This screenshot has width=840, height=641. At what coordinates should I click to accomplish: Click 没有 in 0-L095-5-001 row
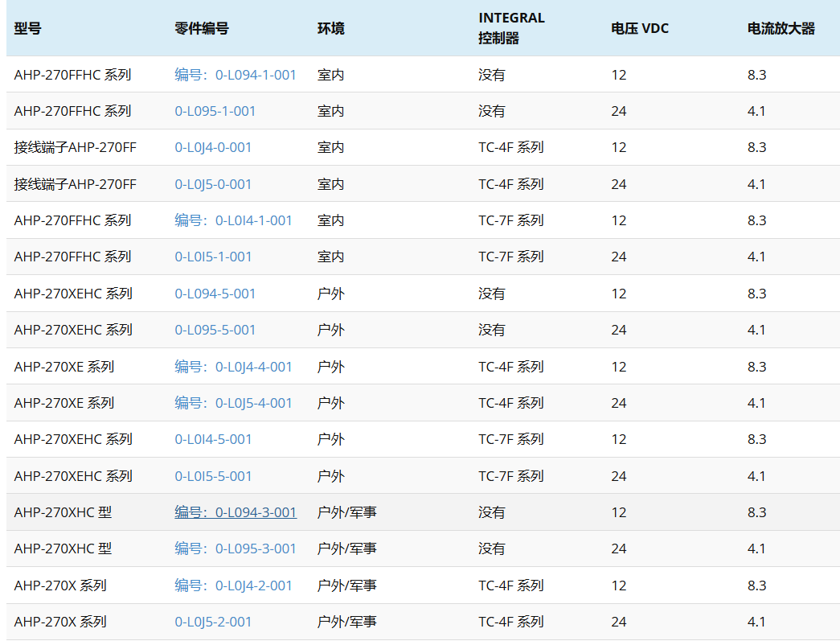(x=492, y=330)
